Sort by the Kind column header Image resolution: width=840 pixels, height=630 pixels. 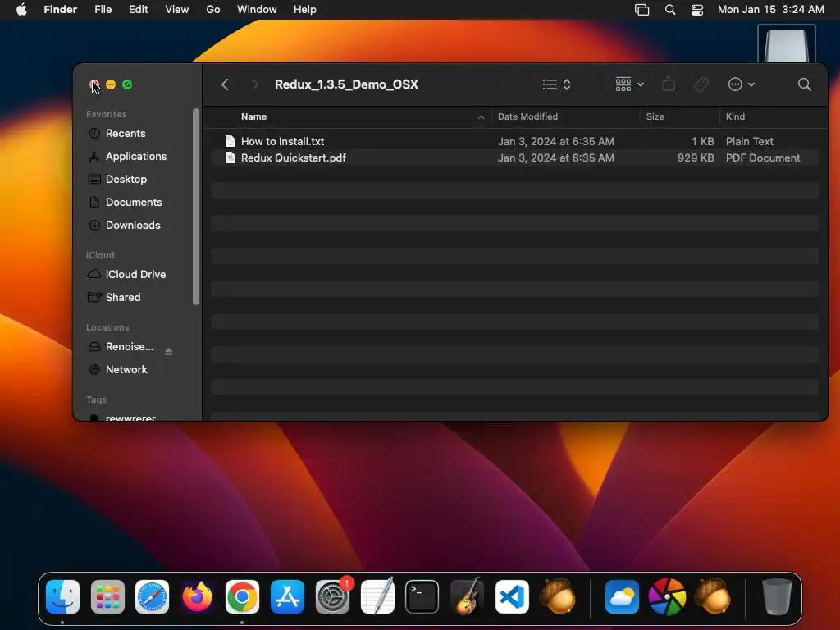(x=735, y=116)
